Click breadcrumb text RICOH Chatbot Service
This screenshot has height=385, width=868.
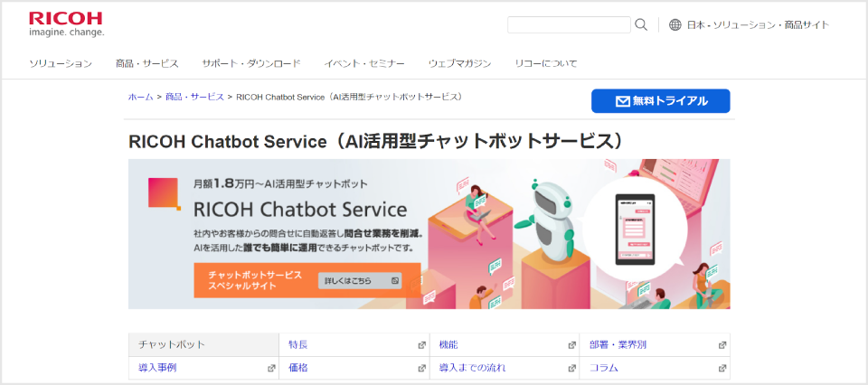(349, 97)
